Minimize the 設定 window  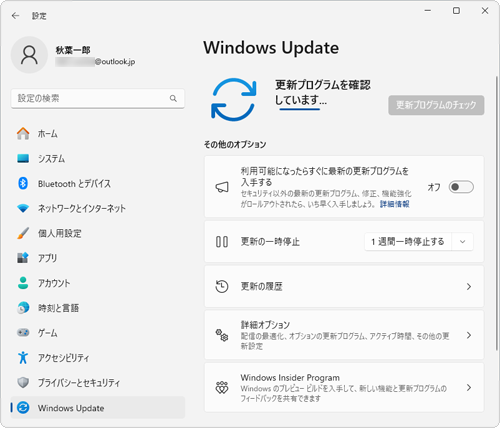(x=428, y=11)
